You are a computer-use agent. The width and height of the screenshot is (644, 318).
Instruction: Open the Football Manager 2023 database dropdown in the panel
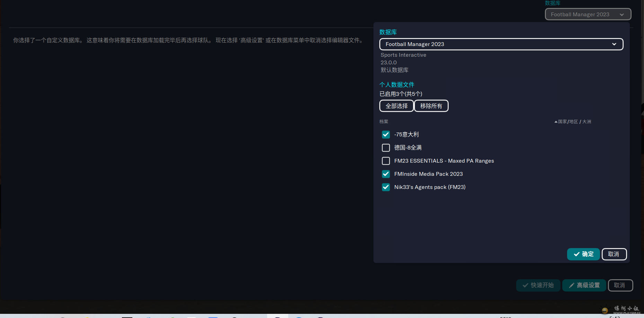501,44
